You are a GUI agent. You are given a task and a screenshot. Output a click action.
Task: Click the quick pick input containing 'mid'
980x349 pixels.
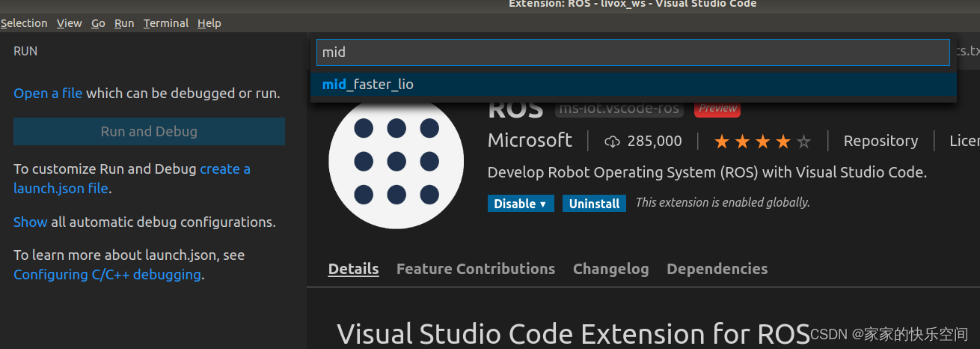[x=633, y=52]
